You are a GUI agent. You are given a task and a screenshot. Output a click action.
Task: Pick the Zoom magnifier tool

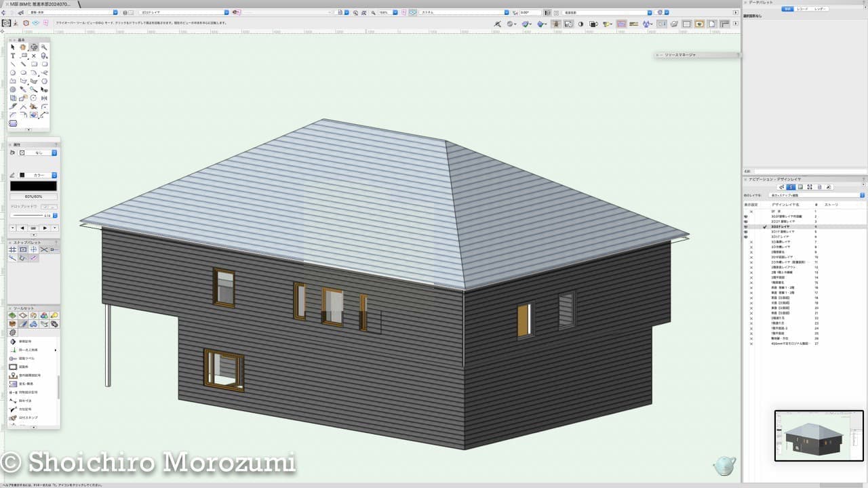point(44,47)
